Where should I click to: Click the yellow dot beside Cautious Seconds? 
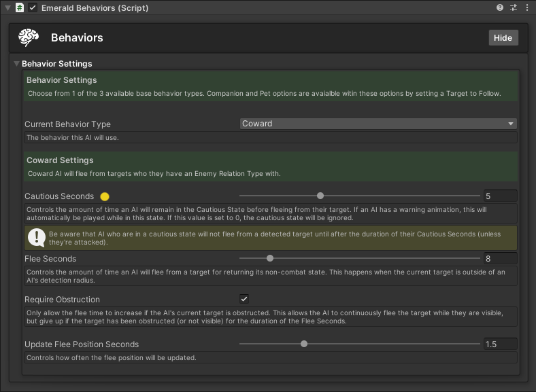(105, 196)
